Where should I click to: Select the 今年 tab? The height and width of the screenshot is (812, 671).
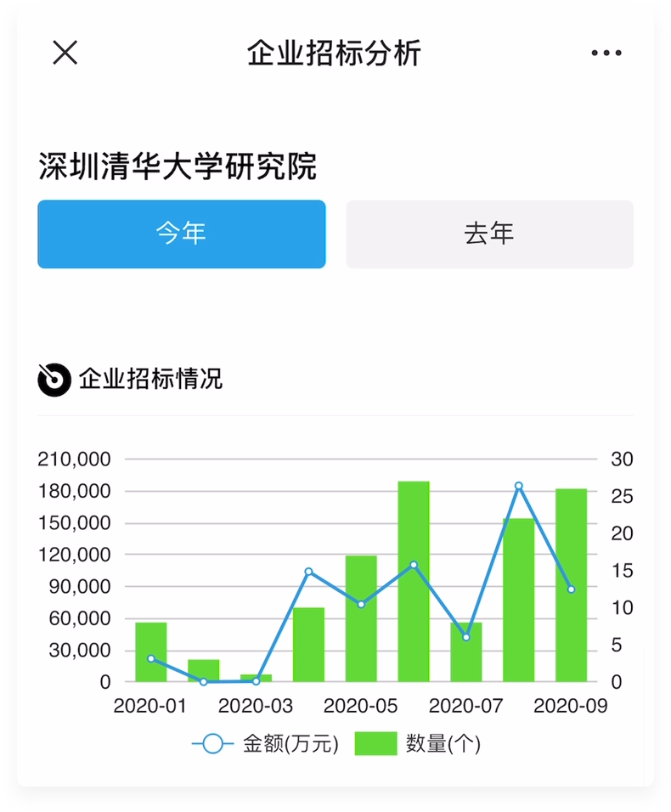(x=181, y=234)
